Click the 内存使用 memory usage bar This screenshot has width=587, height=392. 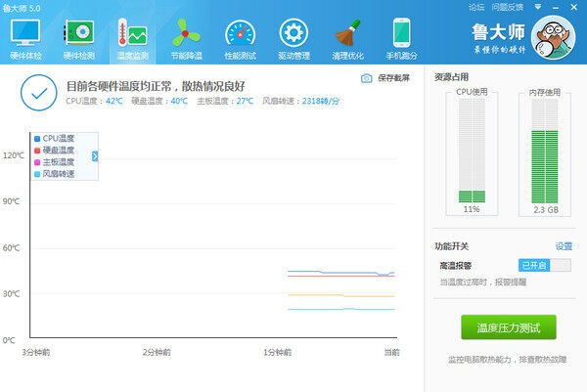click(x=545, y=151)
